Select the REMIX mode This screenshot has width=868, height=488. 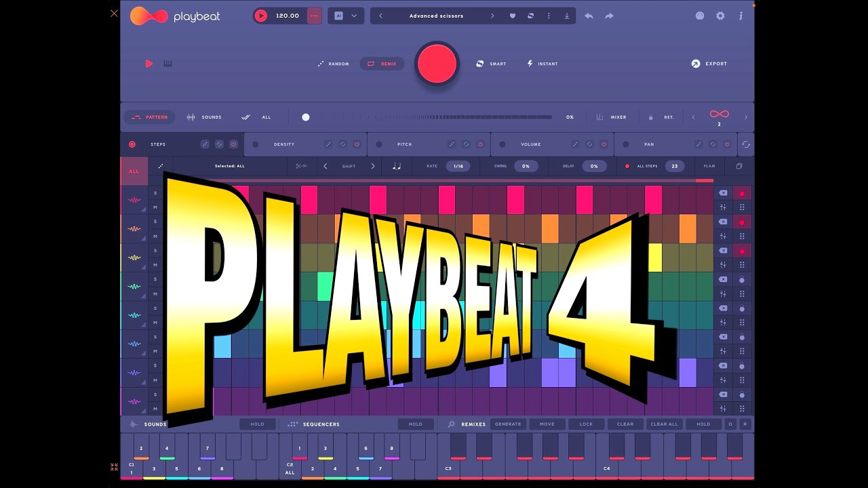(382, 64)
